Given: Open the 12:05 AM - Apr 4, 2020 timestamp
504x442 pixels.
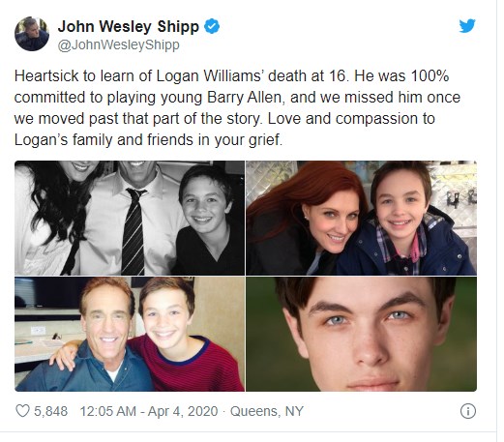Looking at the screenshot, I should [x=149, y=411].
